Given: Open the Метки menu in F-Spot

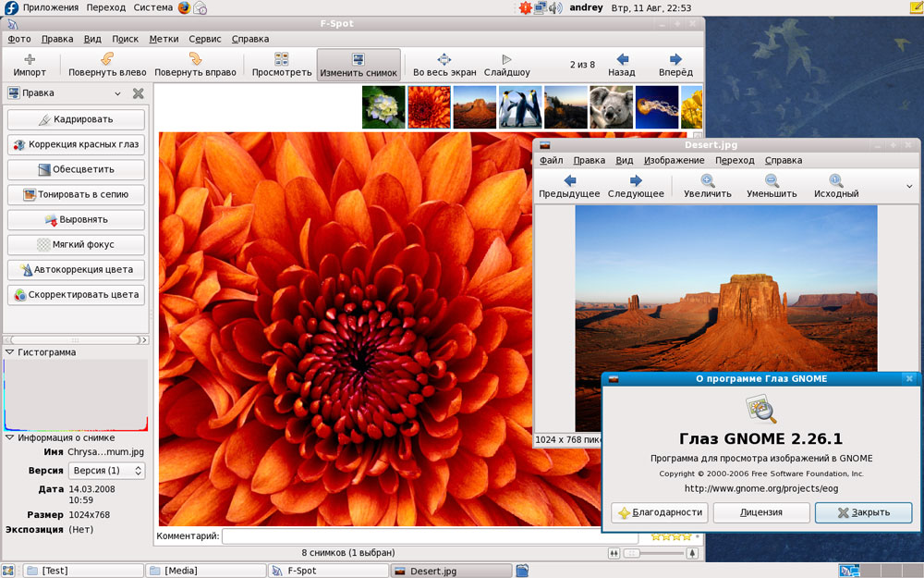Looking at the screenshot, I should point(164,39).
